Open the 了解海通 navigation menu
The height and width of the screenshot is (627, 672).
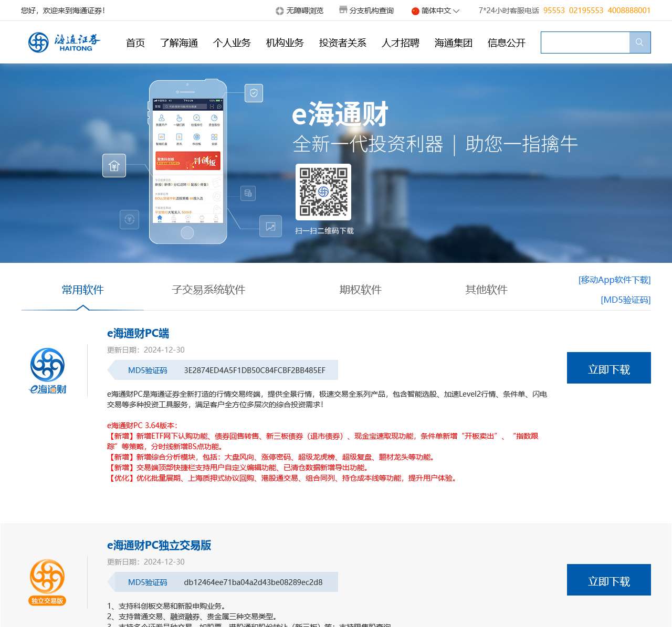pos(179,43)
